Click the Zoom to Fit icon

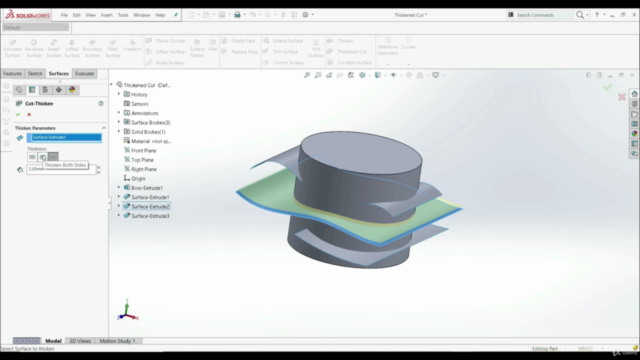point(307,76)
